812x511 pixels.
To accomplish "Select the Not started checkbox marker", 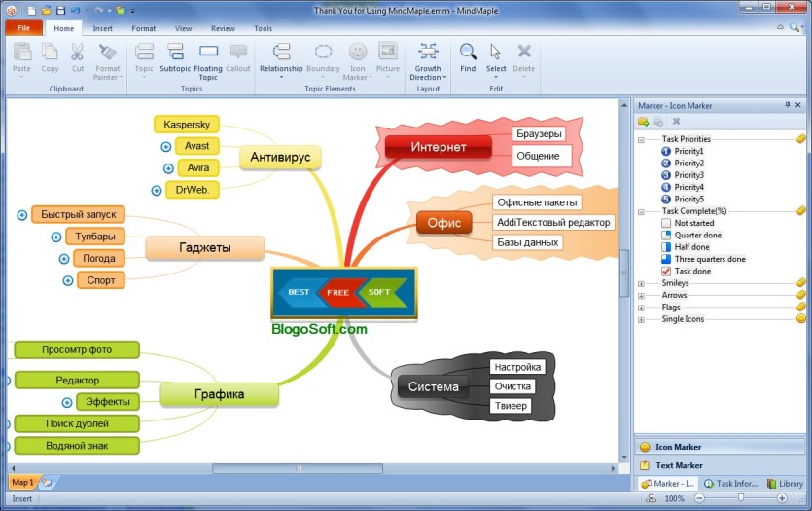I will [666, 223].
